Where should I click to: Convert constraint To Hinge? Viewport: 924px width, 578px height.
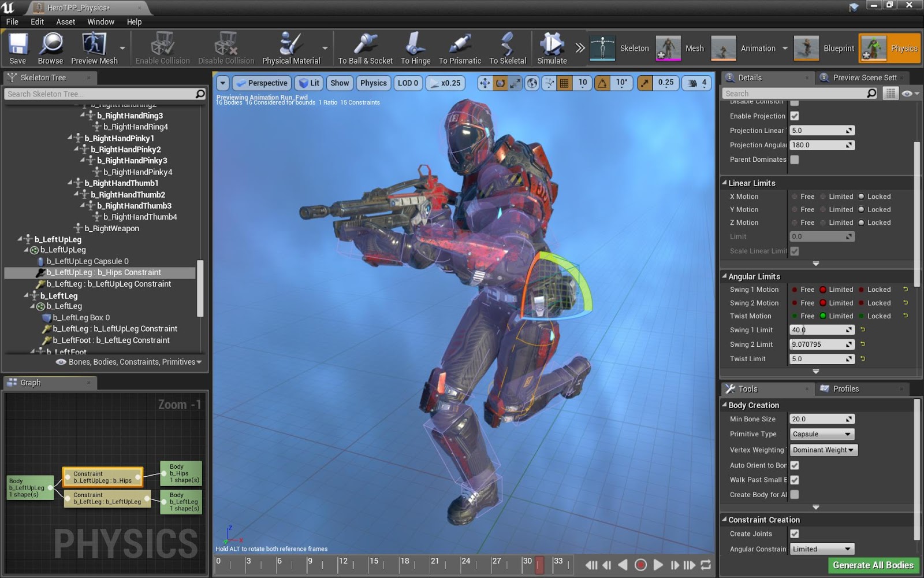415,49
